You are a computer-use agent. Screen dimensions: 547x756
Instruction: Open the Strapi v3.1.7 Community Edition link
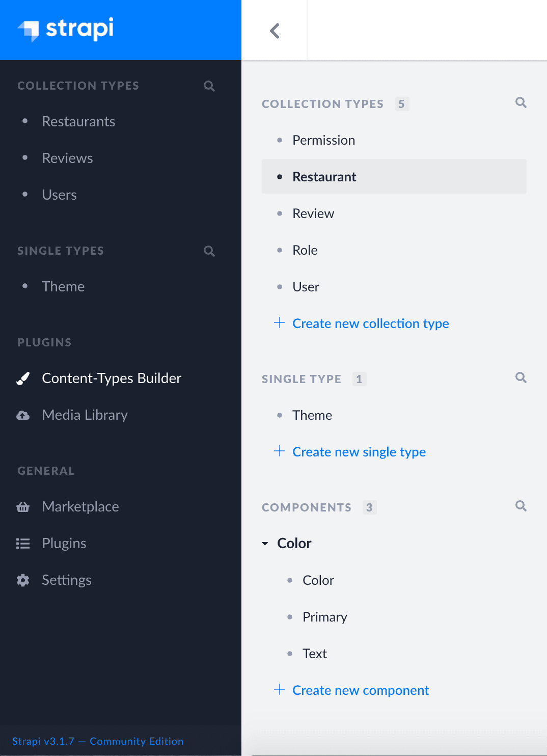tap(98, 741)
